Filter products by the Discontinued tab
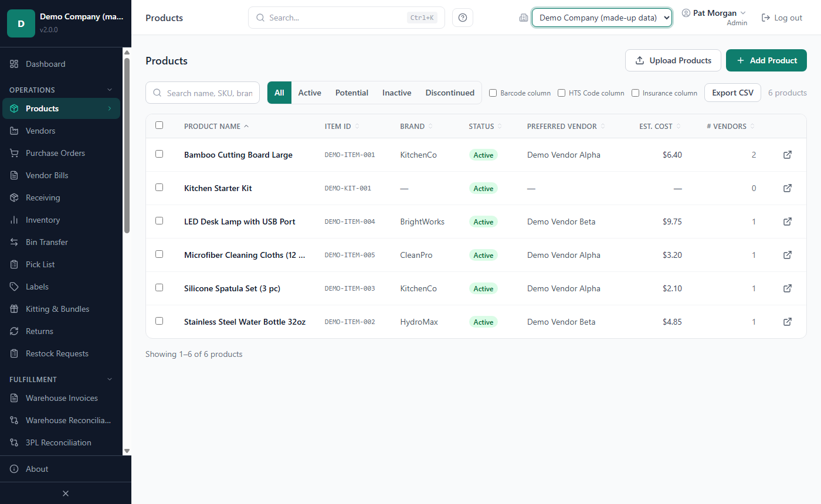This screenshot has height=504, width=821. tap(450, 93)
